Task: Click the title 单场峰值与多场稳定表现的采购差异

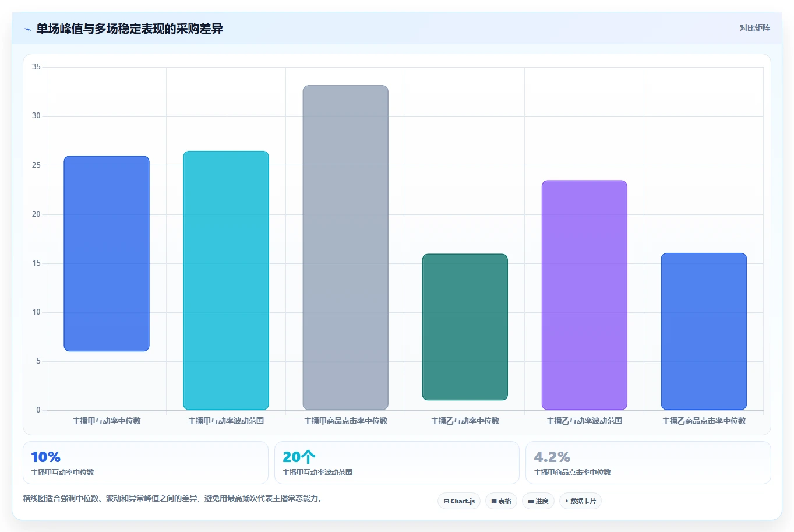Action: tap(129, 29)
